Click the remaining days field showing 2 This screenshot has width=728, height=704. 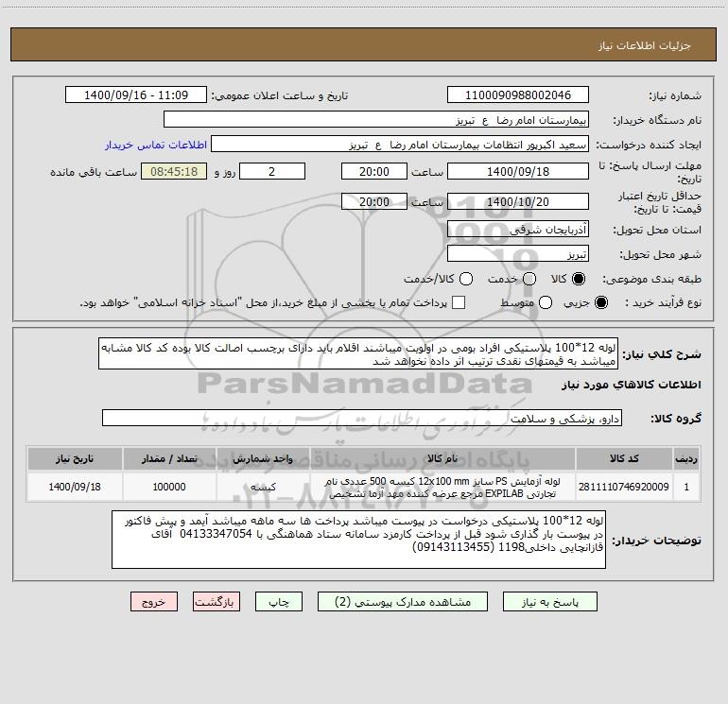point(272,171)
